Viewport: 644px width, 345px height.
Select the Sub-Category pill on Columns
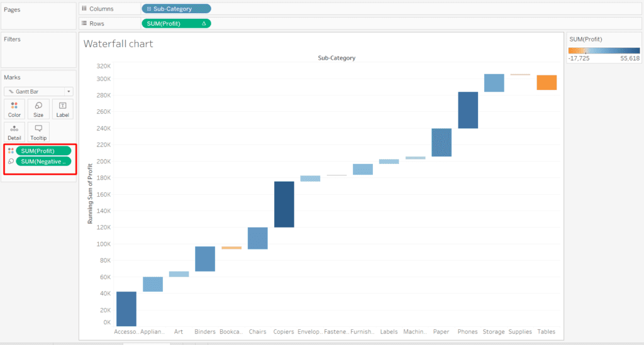(x=176, y=9)
